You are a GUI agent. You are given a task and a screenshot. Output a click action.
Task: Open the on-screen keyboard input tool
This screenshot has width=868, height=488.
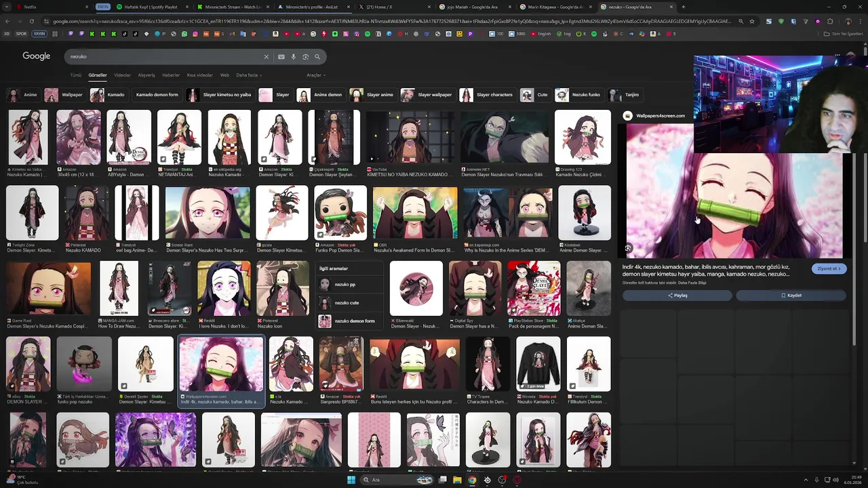pyautogui.click(x=281, y=57)
